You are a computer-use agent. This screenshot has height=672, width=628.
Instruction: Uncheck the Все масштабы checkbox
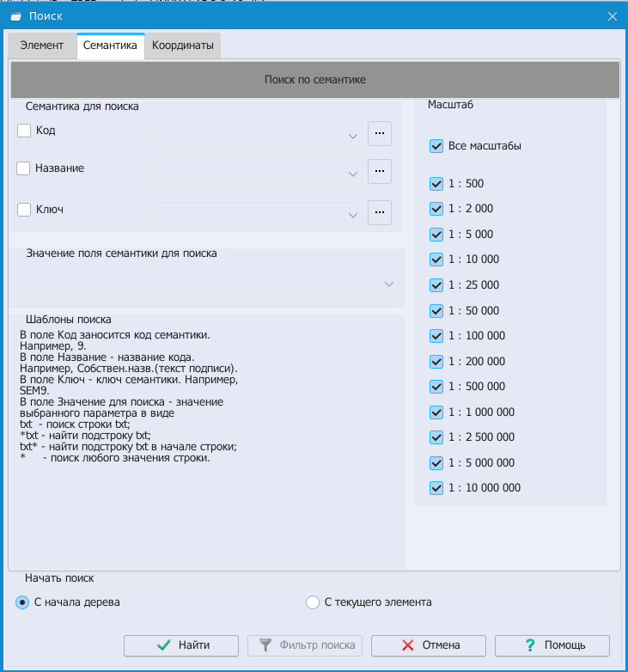[x=436, y=146]
